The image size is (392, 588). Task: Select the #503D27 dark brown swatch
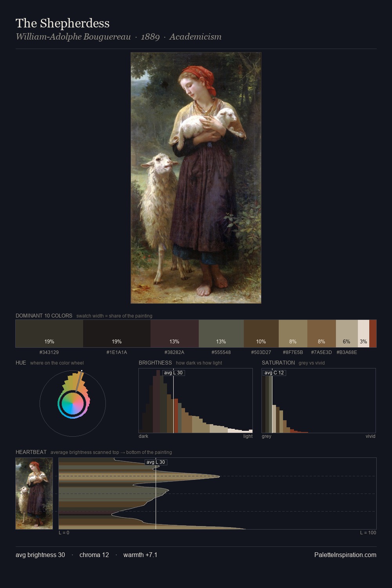261,334
